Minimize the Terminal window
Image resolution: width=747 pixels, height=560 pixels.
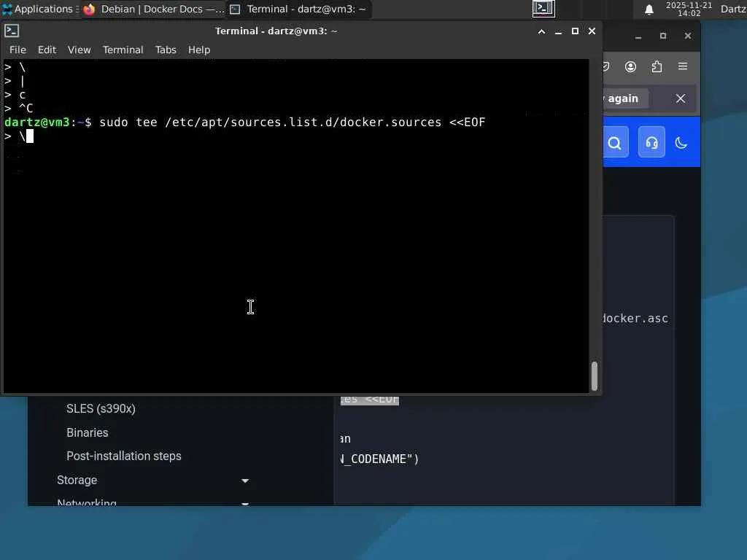pos(558,31)
